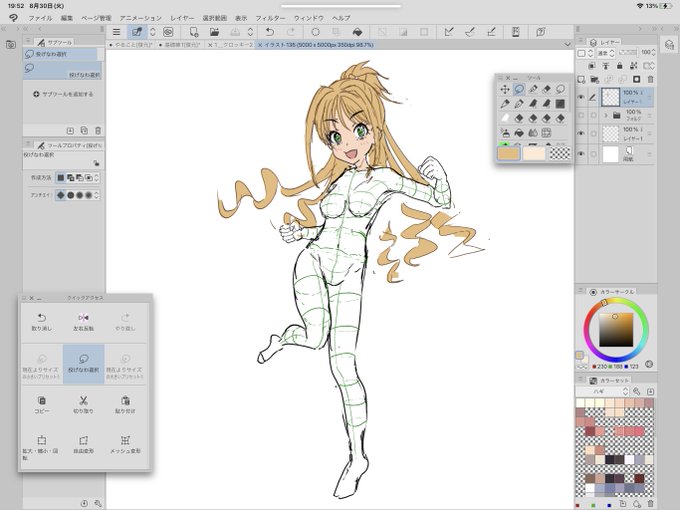680x510 pixels.
Task: Open the フィルター (Filter) menu
Action: point(270,18)
